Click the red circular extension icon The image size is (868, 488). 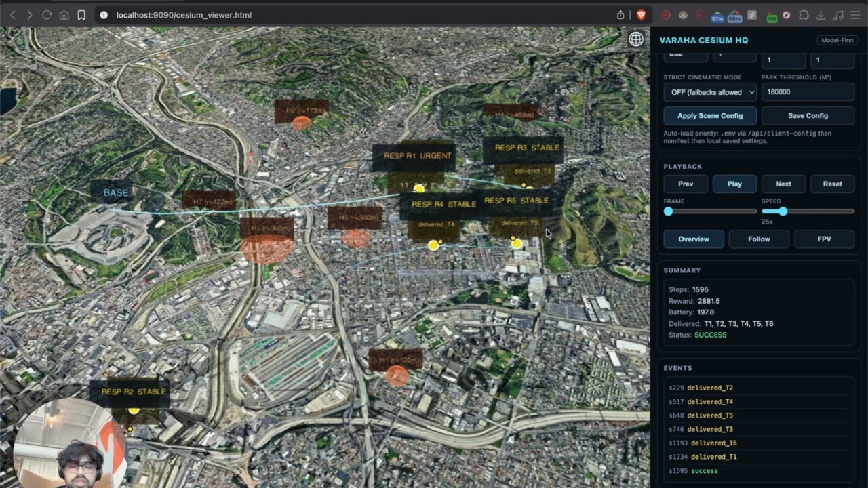pos(666,14)
